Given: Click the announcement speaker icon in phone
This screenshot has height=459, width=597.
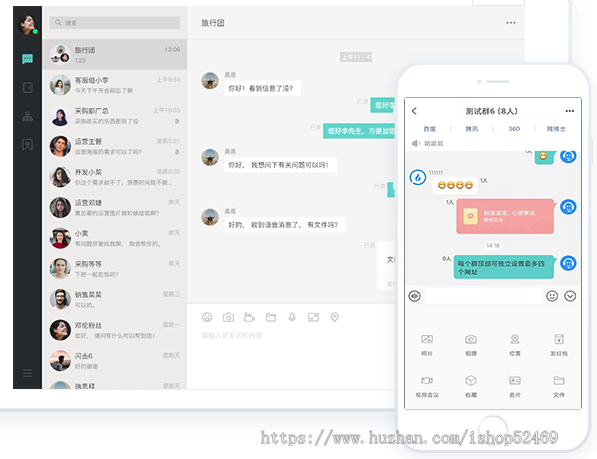Looking at the screenshot, I should tap(416, 143).
